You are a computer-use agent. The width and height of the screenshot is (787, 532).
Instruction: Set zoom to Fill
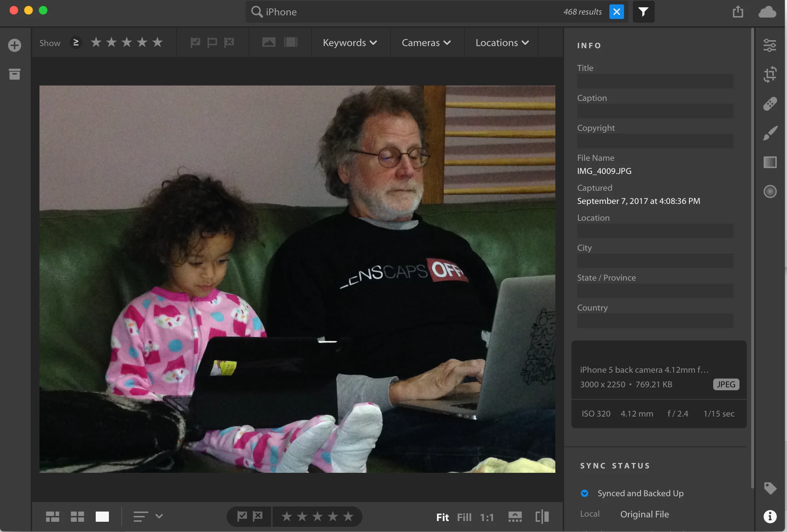point(464,517)
